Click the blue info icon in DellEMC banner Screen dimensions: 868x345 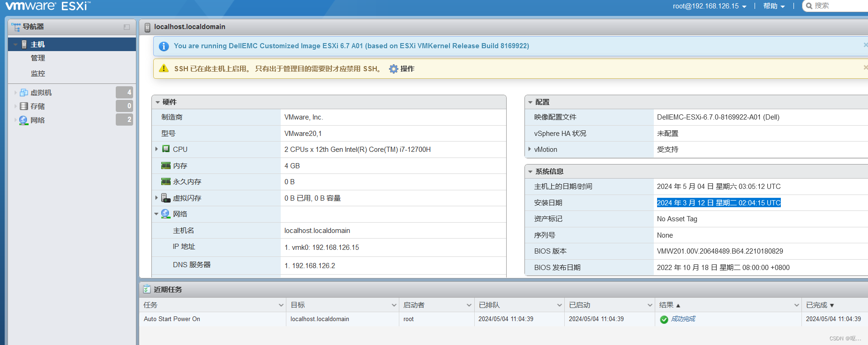click(164, 46)
